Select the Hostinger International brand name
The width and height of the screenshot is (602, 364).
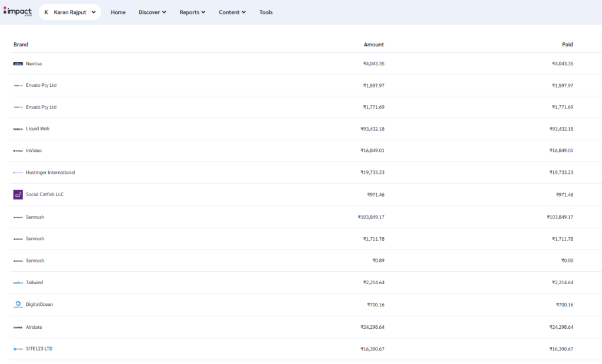point(51,172)
